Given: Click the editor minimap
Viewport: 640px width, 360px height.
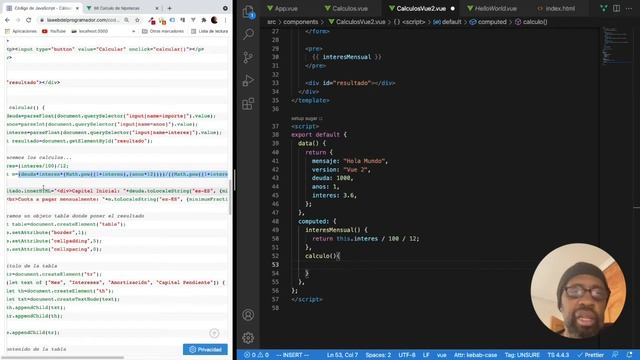Looking at the screenshot, I should [x=616, y=46].
